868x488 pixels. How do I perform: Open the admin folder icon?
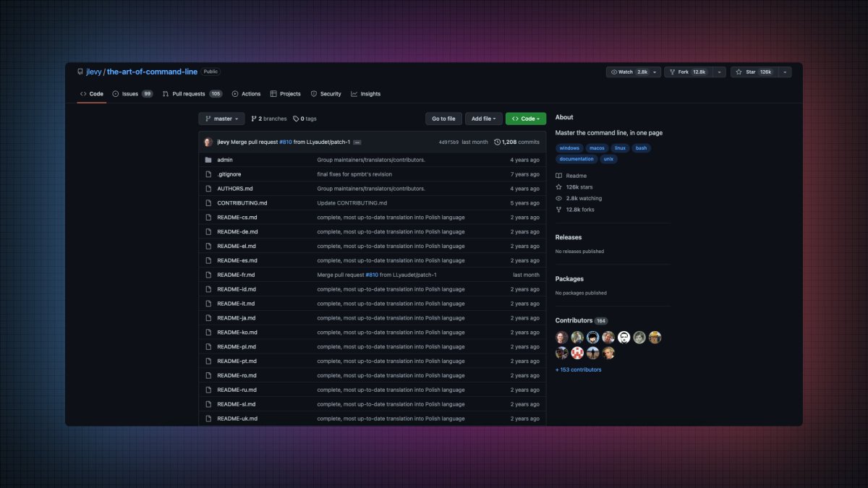click(208, 159)
